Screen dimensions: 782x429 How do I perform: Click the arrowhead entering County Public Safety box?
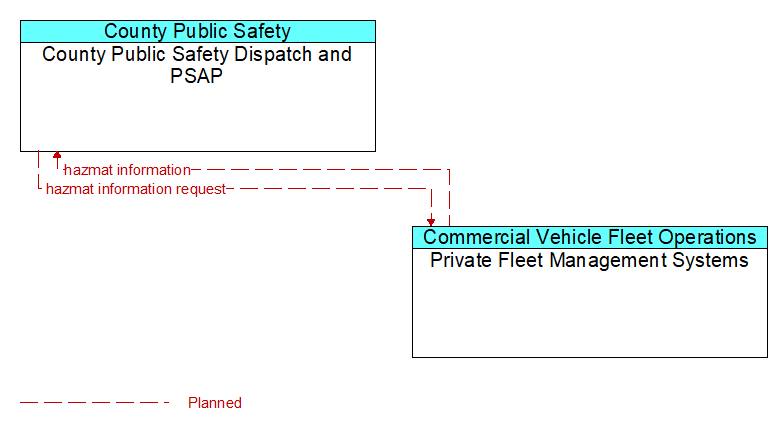[57, 155]
